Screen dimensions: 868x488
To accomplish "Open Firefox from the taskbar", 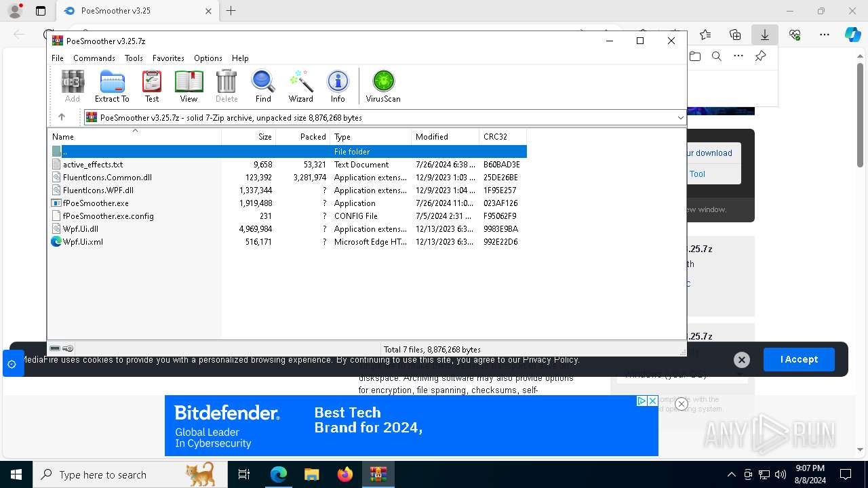I will (345, 474).
